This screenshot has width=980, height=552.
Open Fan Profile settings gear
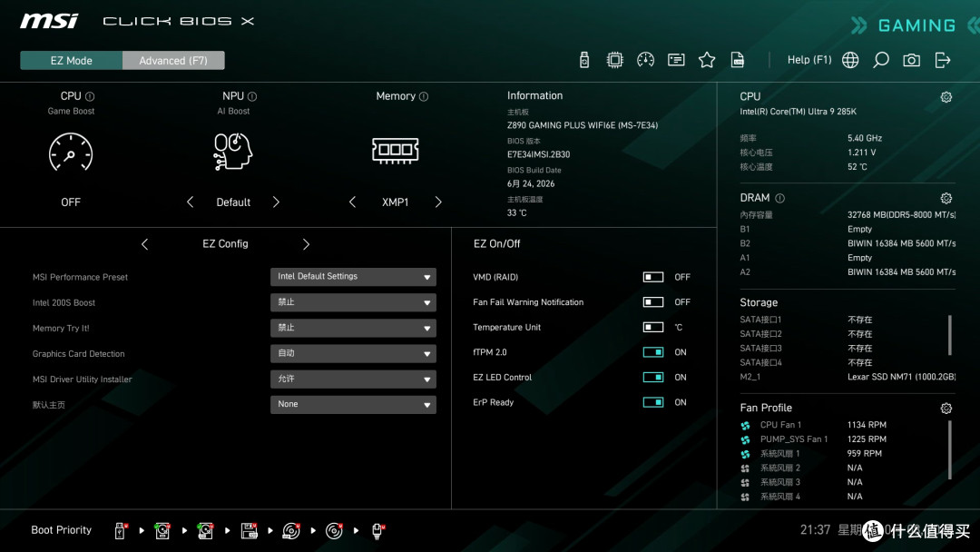[946, 409]
